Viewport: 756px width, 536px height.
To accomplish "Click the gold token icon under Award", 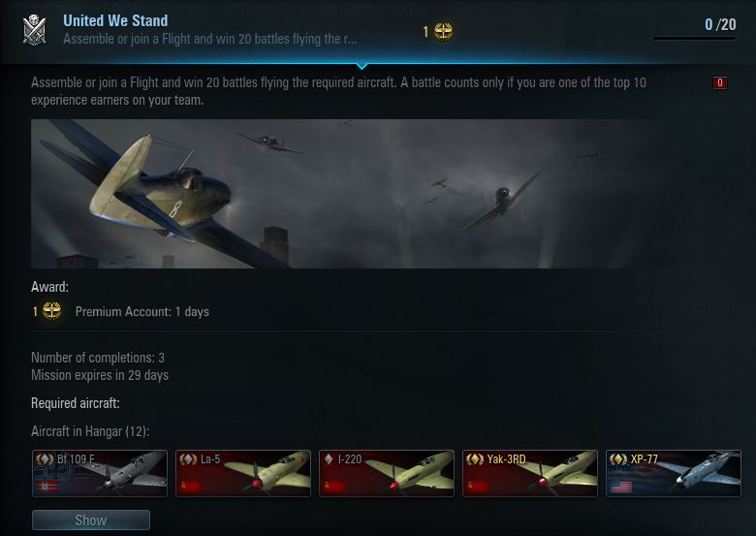I will click(51, 311).
